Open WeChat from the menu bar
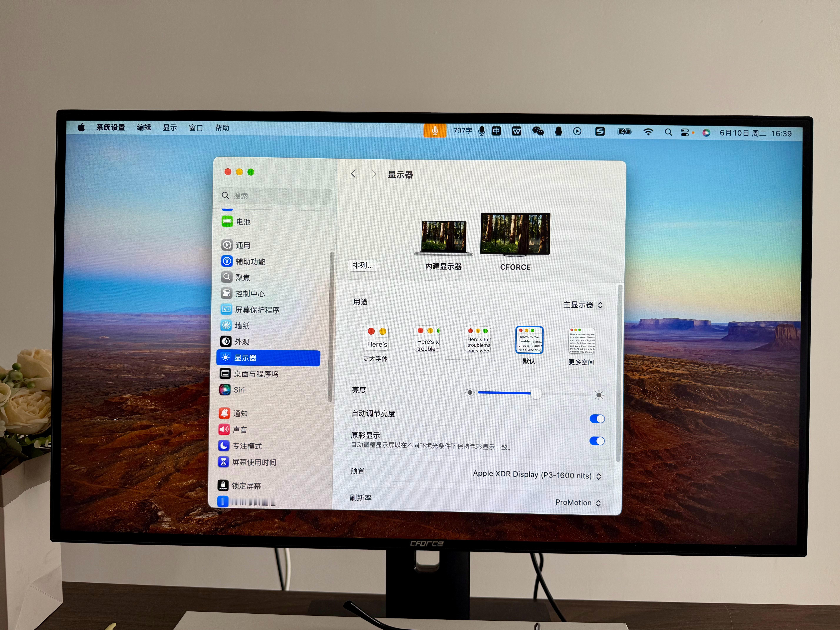 click(538, 131)
